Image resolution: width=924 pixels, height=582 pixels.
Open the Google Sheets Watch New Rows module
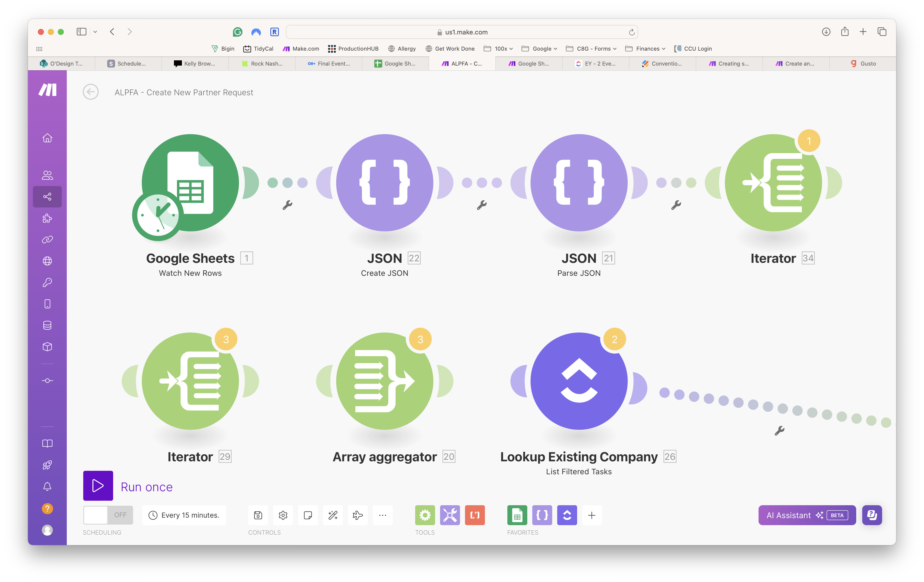coord(190,183)
